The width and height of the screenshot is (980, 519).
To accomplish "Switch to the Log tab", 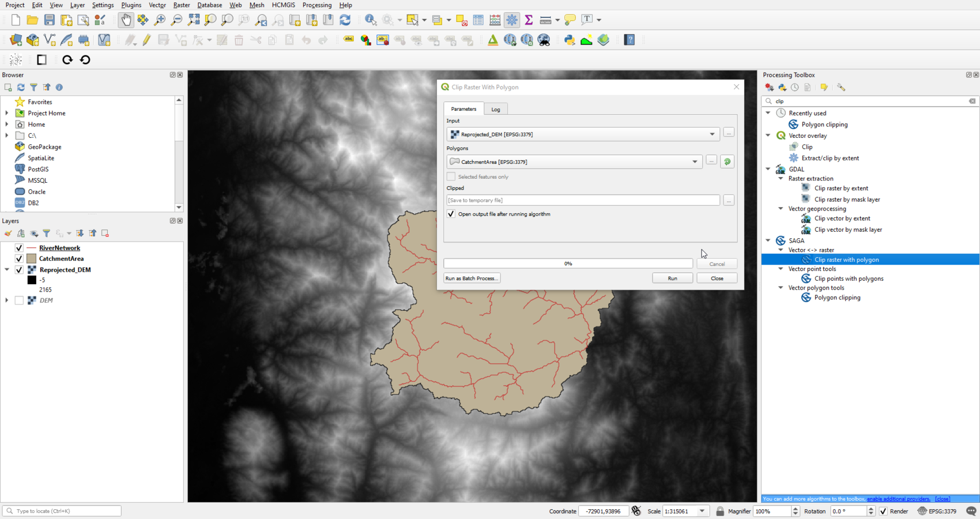I will [496, 109].
